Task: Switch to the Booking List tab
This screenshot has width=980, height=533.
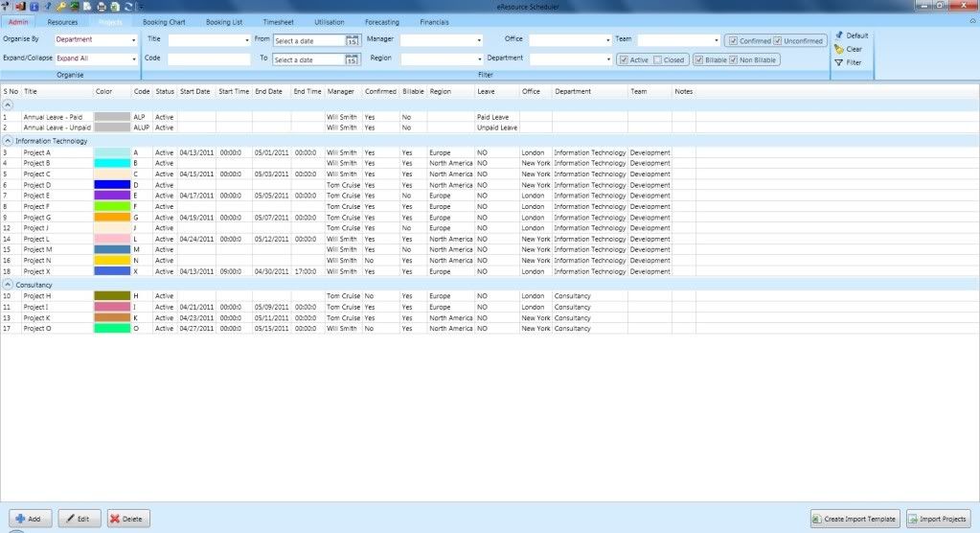Action: tap(224, 22)
